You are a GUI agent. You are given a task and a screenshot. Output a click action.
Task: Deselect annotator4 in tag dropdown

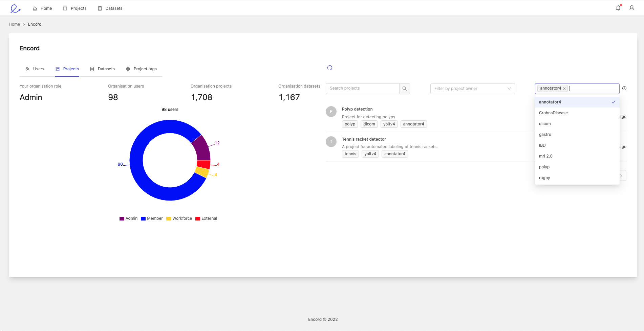click(577, 102)
